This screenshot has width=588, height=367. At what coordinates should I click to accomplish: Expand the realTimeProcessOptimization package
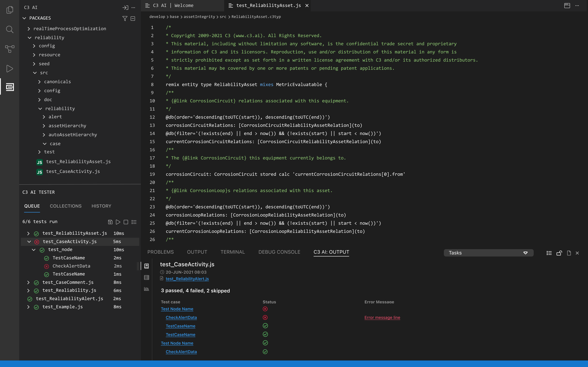coord(29,29)
